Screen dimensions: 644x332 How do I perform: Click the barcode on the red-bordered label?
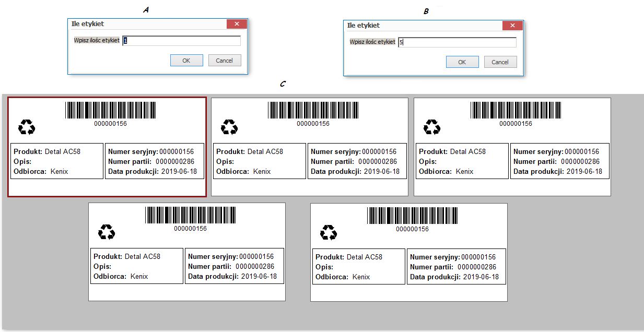point(110,110)
